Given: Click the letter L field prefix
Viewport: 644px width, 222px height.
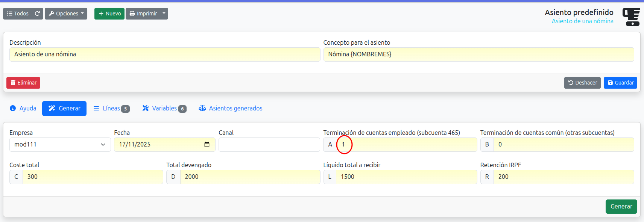Looking at the screenshot, I should pos(330,177).
